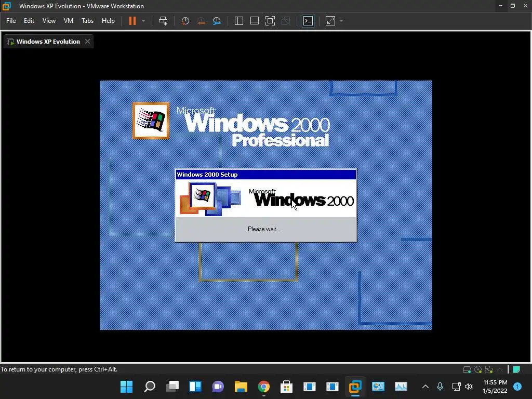Open the Tabs menu
This screenshot has width=532, height=399.
point(87,21)
